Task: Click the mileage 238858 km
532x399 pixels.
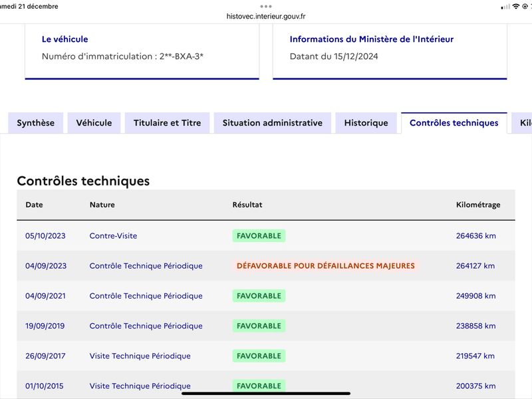Action: click(475, 326)
